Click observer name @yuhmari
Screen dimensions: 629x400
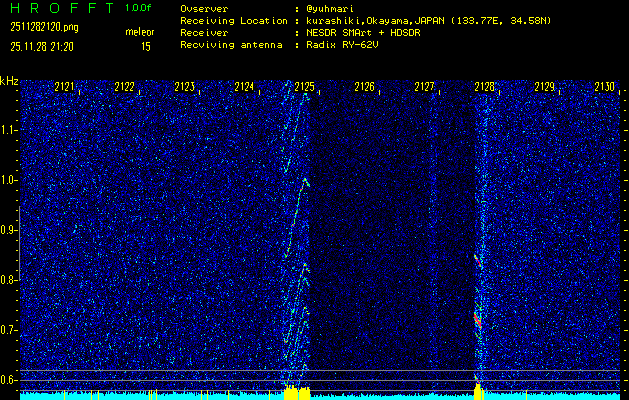pyautogui.click(x=331, y=9)
